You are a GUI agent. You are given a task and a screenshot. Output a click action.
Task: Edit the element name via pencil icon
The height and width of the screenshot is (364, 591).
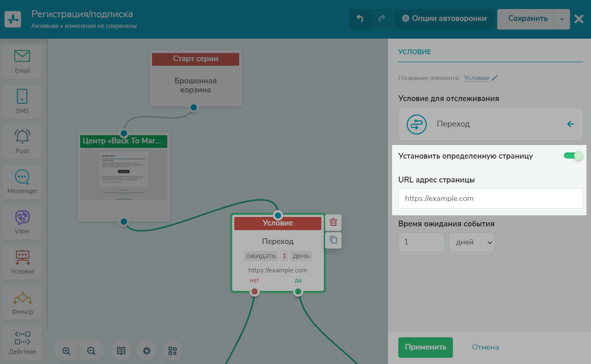point(494,78)
